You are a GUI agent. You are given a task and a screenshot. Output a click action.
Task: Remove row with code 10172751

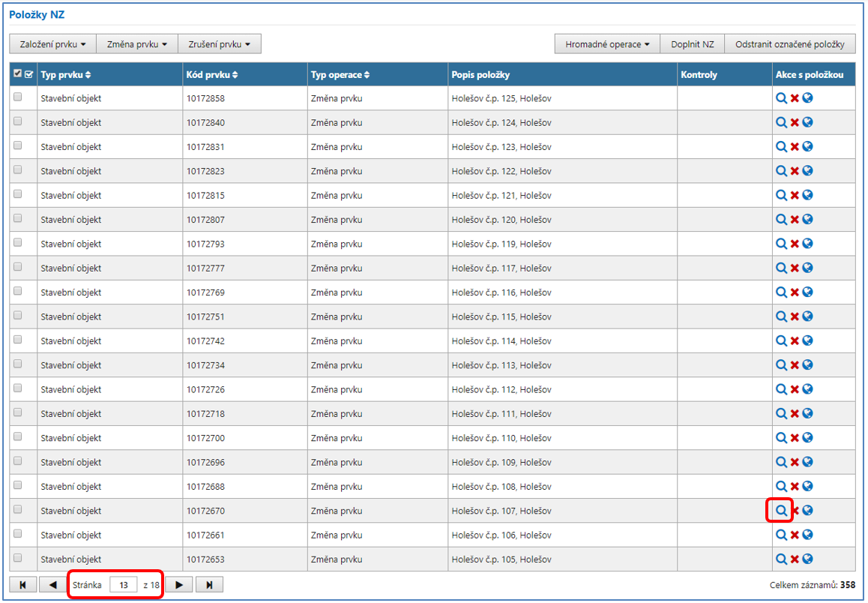795,316
